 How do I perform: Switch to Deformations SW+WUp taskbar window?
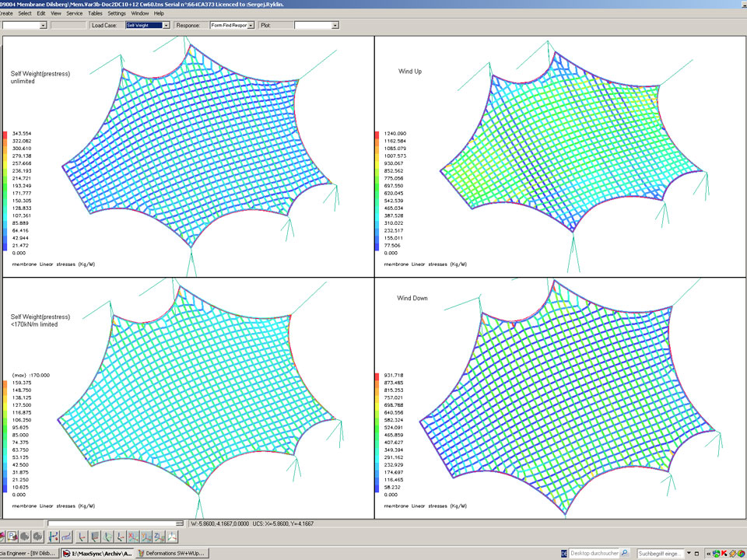pyautogui.click(x=170, y=553)
